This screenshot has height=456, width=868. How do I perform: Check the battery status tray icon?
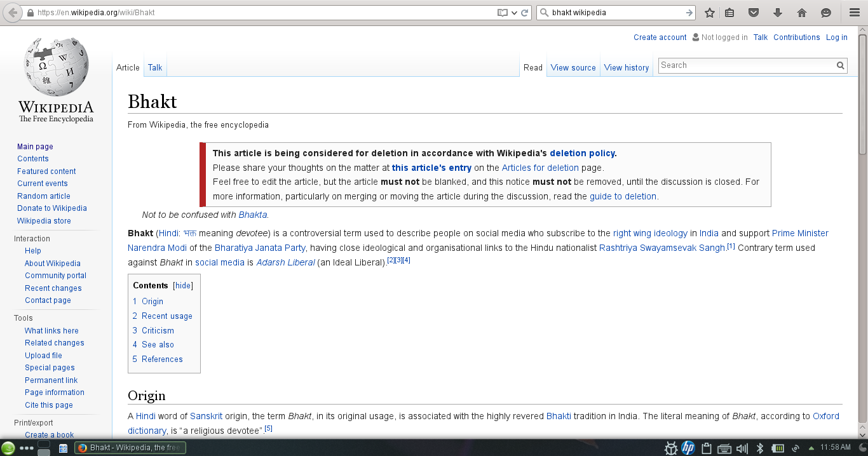pyautogui.click(x=776, y=448)
